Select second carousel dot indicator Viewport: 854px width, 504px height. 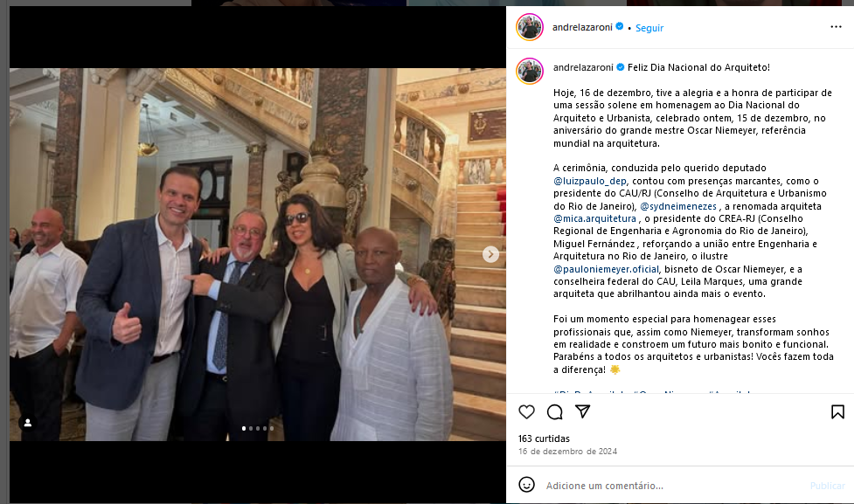251,428
